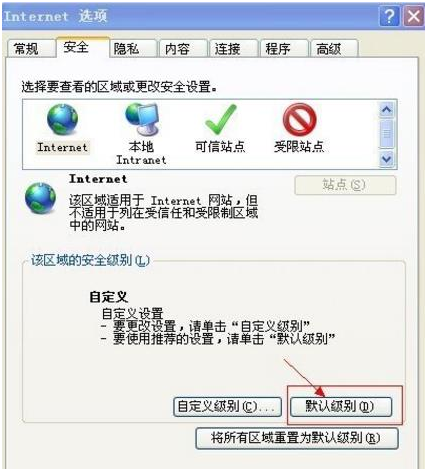Click the zone list scroll up arrow
Image resolution: width=427 pixels, height=471 pixels.
coord(387,110)
